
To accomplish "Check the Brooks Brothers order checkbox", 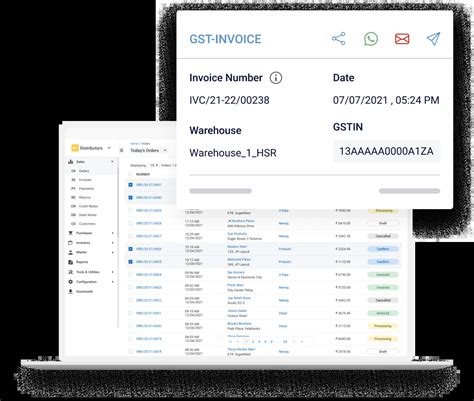I will pyautogui.click(x=130, y=326).
